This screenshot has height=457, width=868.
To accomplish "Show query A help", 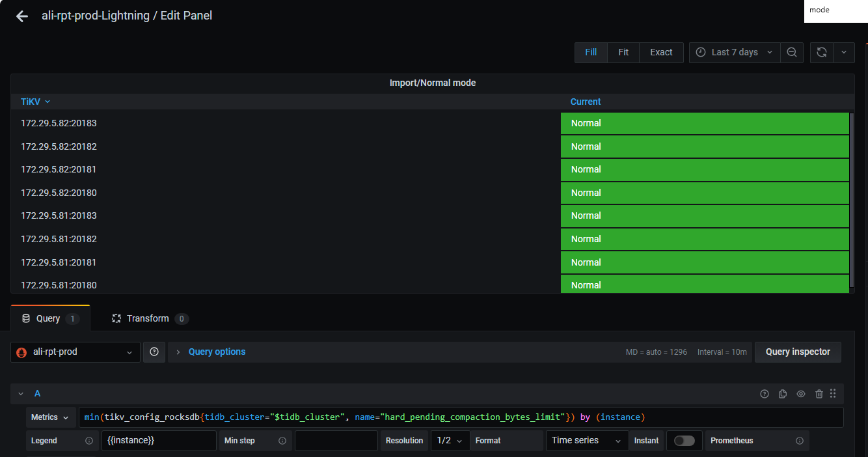I will pos(765,394).
